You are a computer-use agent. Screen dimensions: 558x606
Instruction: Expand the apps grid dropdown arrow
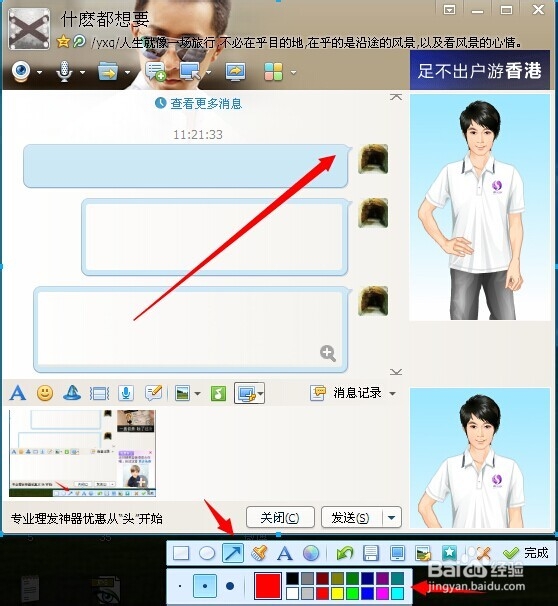click(x=294, y=72)
